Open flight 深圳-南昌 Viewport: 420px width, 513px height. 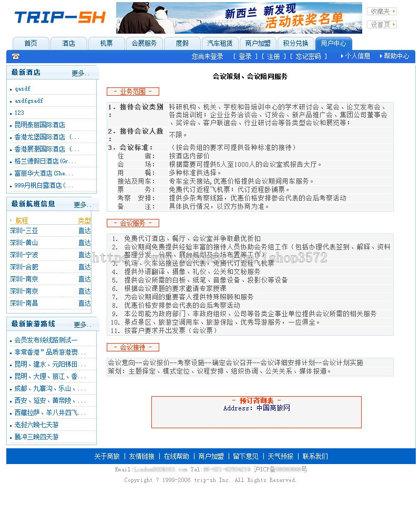point(24,304)
